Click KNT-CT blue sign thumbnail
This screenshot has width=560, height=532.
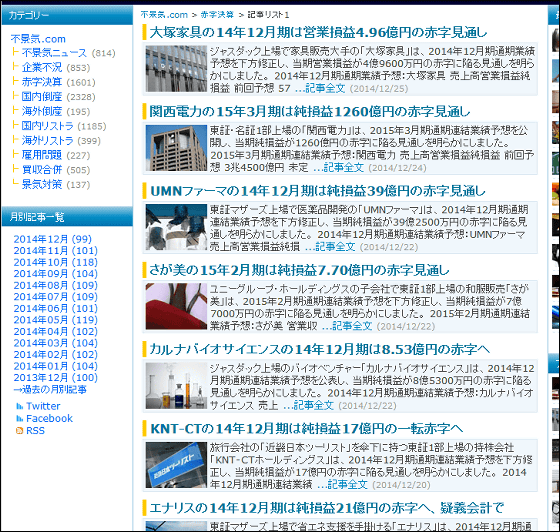point(176,465)
